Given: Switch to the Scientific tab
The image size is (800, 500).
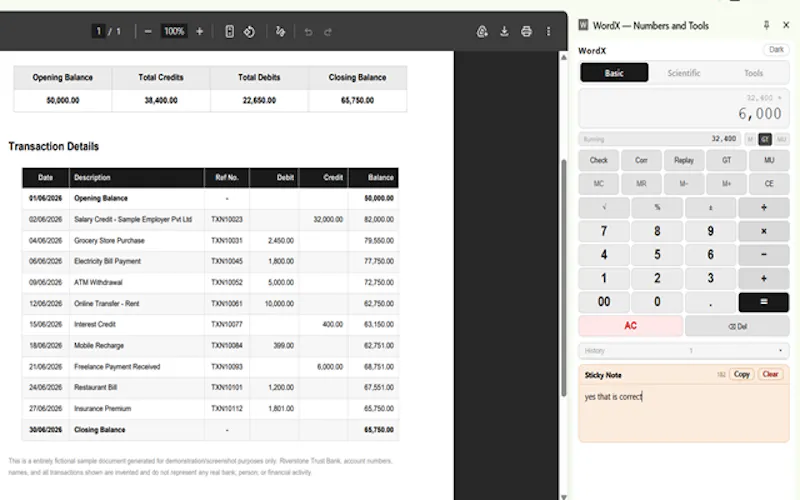Looking at the screenshot, I should [x=684, y=73].
